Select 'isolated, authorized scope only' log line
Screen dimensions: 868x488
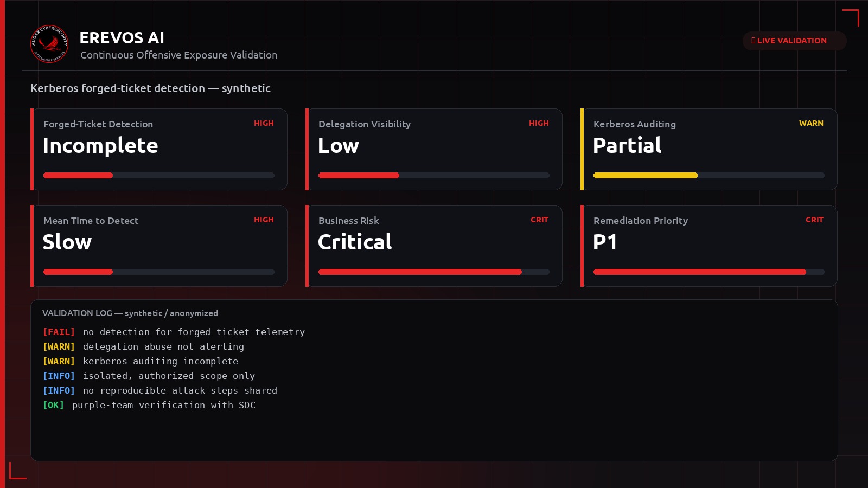[x=169, y=376]
